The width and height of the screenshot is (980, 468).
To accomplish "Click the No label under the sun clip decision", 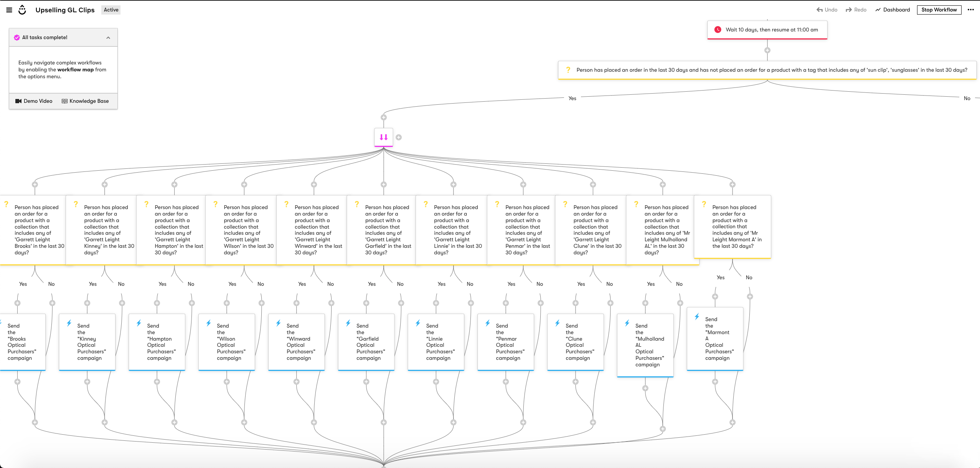I will click(x=967, y=99).
